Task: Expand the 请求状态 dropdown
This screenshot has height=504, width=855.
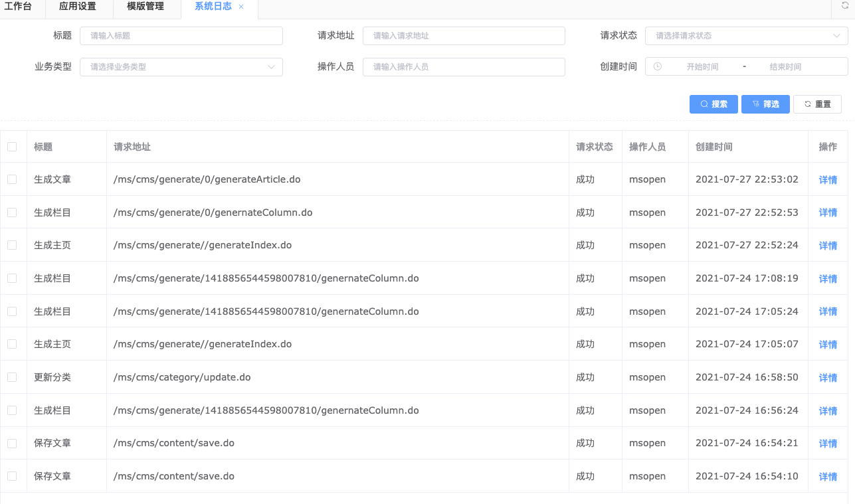Action: tap(746, 36)
